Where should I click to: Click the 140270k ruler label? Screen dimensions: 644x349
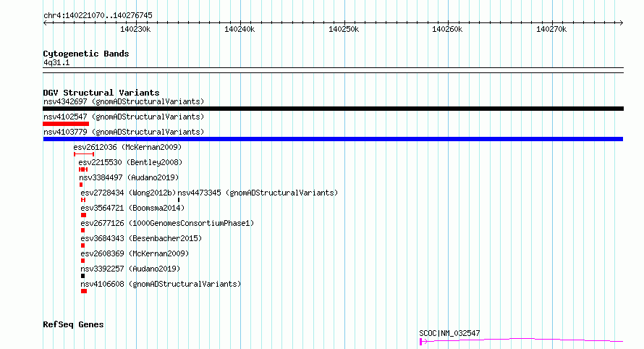pyautogui.click(x=551, y=29)
